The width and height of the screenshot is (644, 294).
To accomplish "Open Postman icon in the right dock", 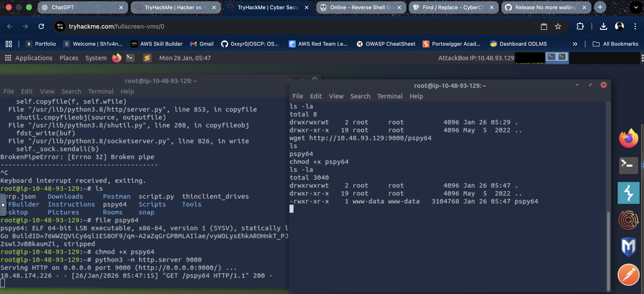I will [x=628, y=274].
